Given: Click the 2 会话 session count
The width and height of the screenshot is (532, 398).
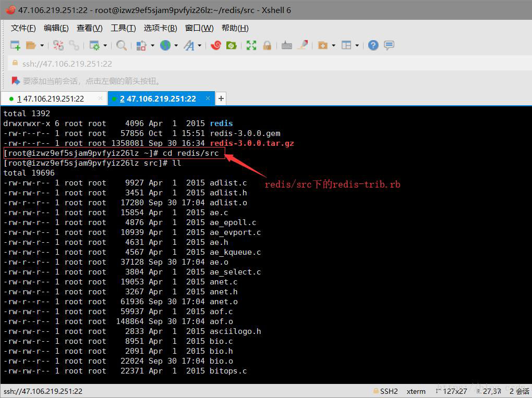Looking at the screenshot, I should click(x=519, y=391).
